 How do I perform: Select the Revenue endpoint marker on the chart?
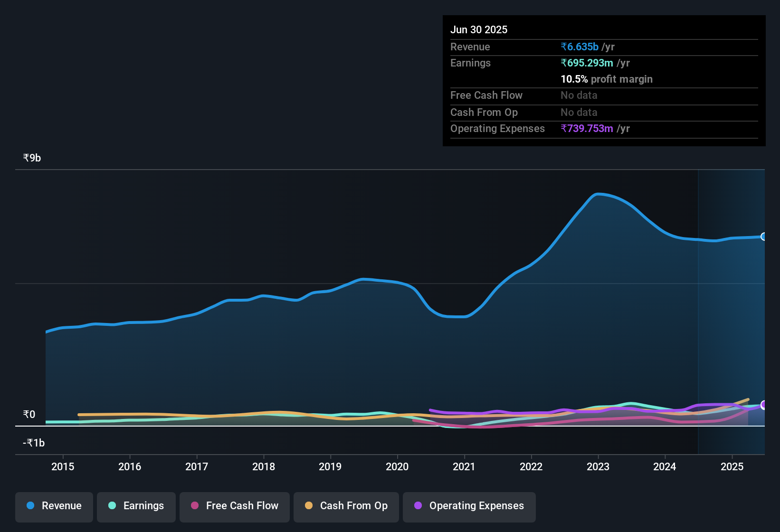763,236
